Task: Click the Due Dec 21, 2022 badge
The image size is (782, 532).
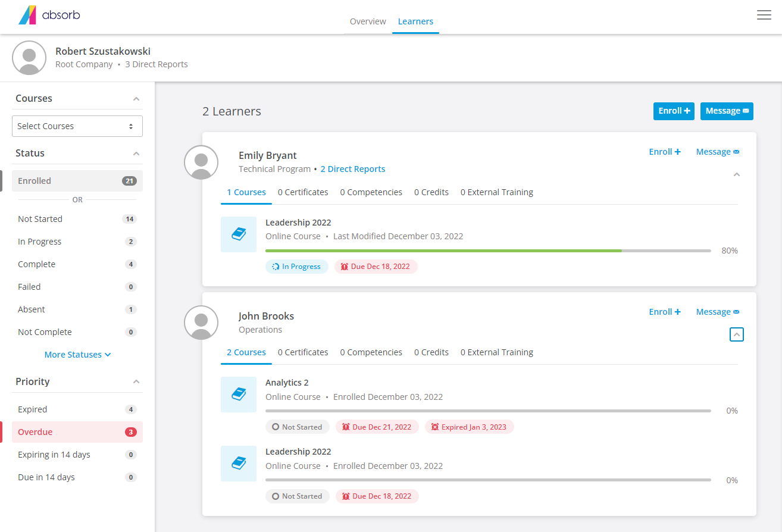Action: (x=377, y=427)
